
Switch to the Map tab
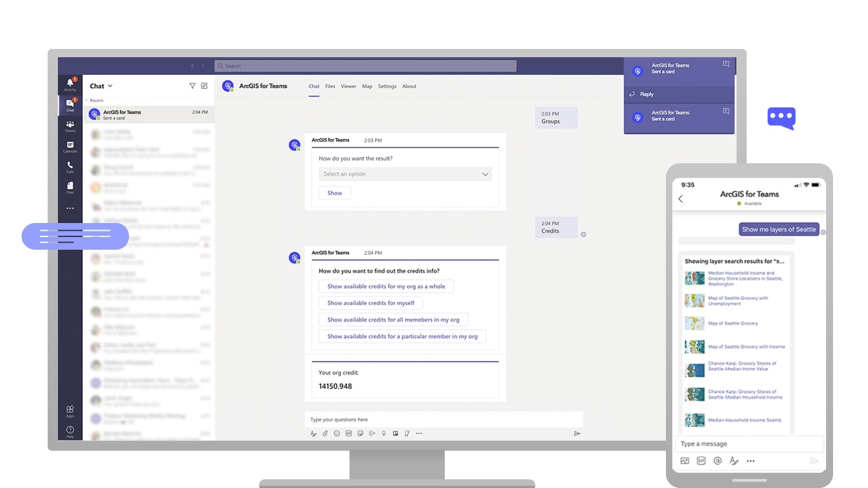[x=367, y=86]
